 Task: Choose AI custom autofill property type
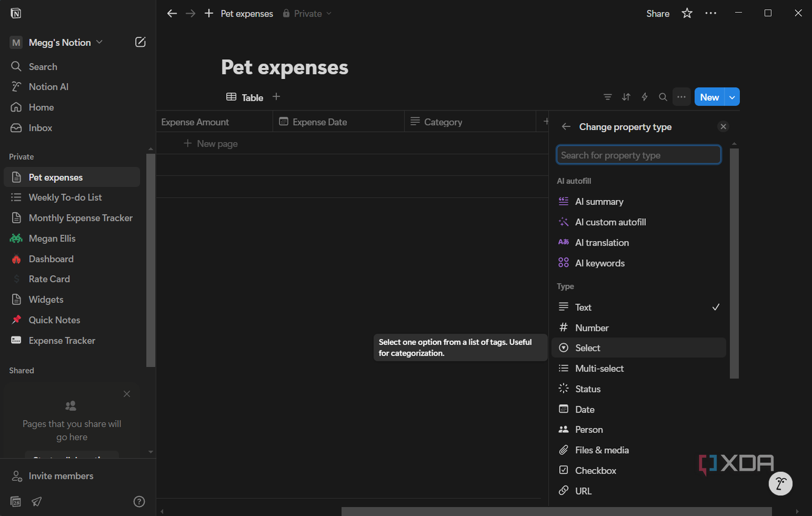pos(638,222)
